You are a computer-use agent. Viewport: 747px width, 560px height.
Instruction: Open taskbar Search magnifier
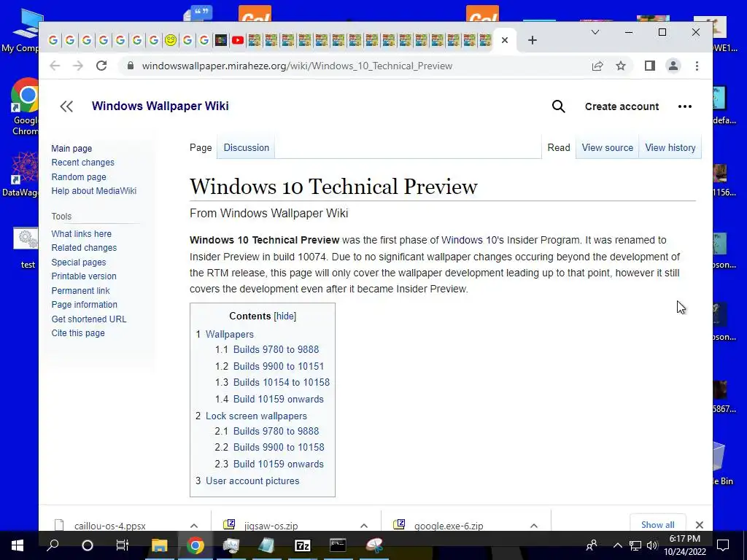tap(53, 545)
